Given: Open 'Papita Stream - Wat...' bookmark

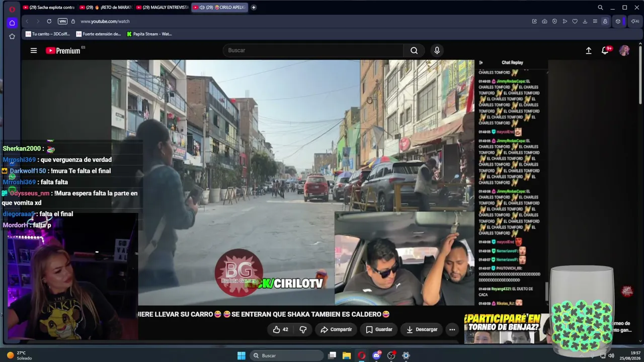Looking at the screenshot, I should point(149,34).
